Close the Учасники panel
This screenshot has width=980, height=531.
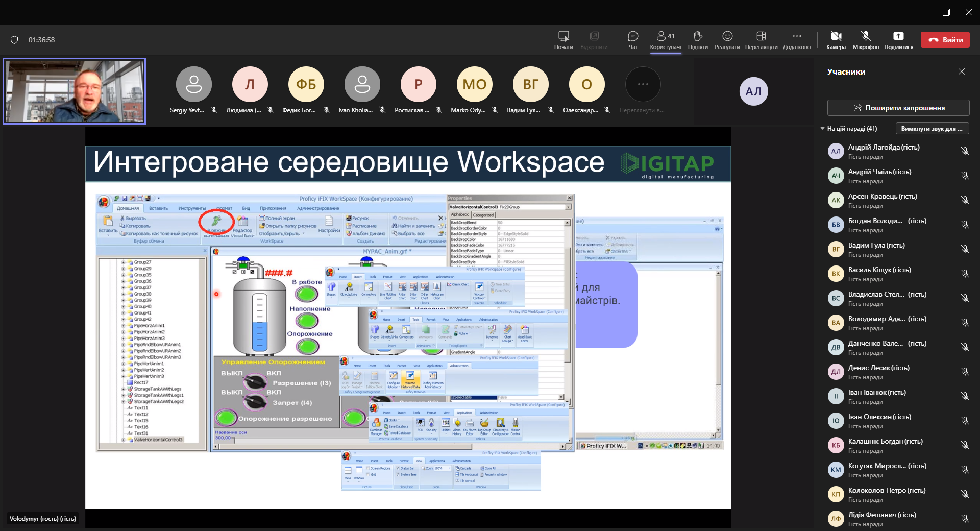[x=962, y=71]
